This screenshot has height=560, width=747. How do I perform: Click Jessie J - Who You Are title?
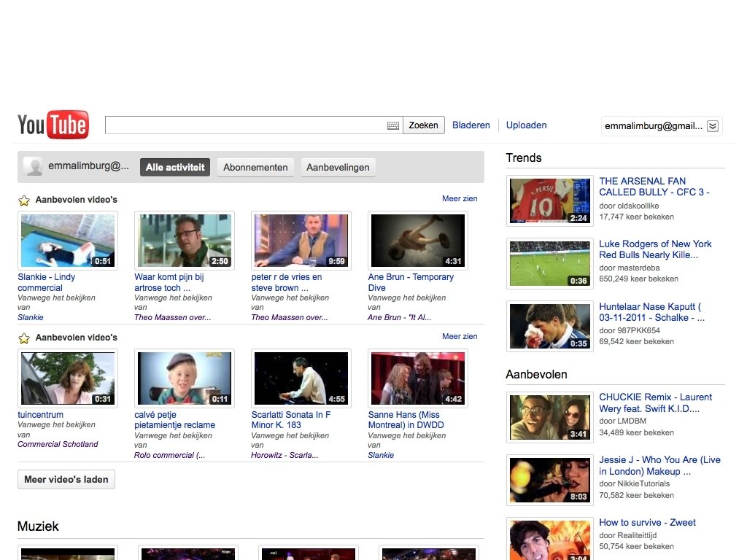pos(659,465)
